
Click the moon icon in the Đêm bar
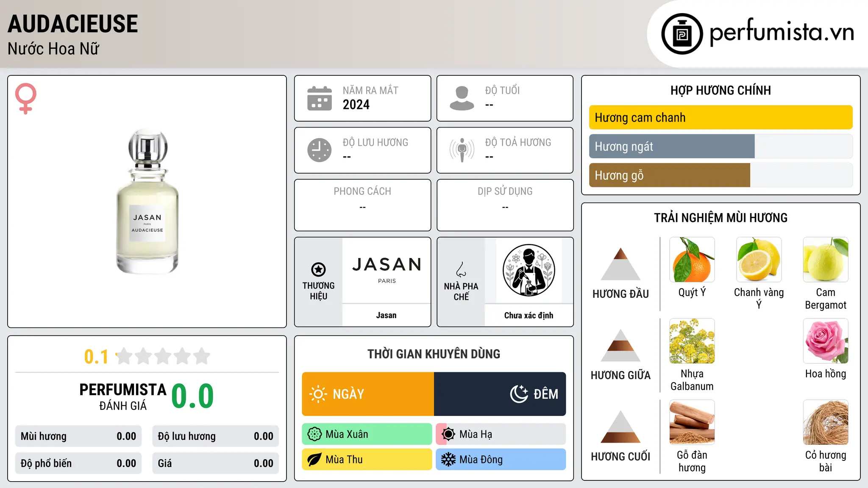click(x=519, y=394)
